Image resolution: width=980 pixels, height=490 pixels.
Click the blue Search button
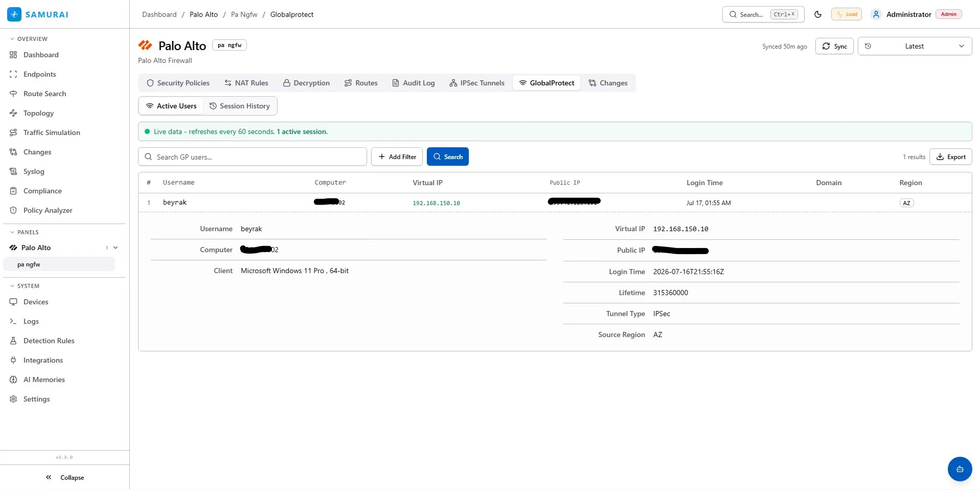(448, 157)
